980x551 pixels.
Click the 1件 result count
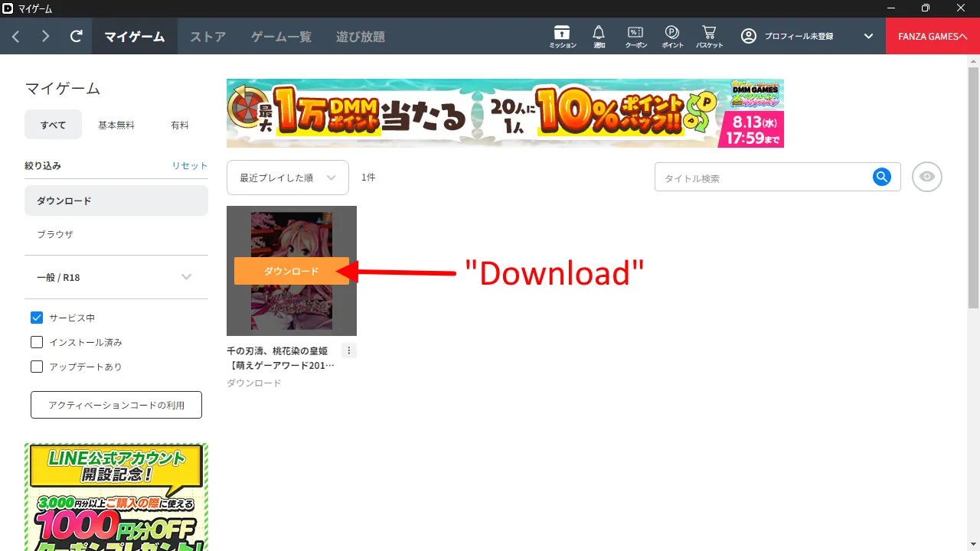click(x=368, y=178)
